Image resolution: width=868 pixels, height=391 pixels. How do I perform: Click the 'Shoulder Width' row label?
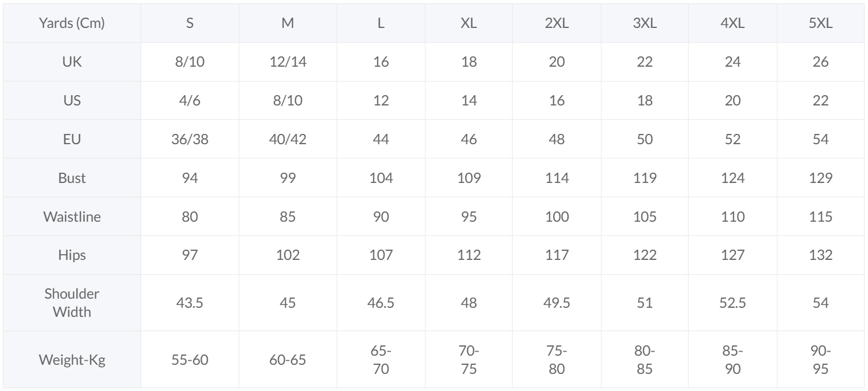coord(72,303)
